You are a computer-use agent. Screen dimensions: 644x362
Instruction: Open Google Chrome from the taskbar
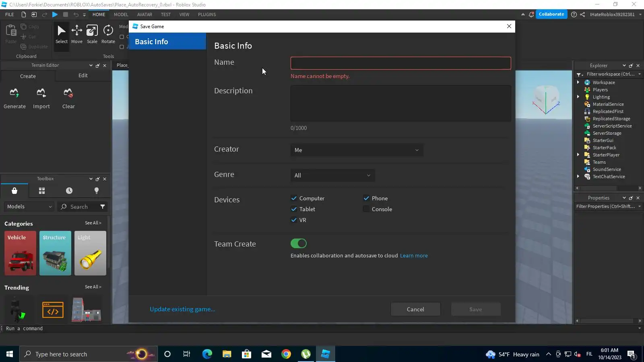pos(286,354)
